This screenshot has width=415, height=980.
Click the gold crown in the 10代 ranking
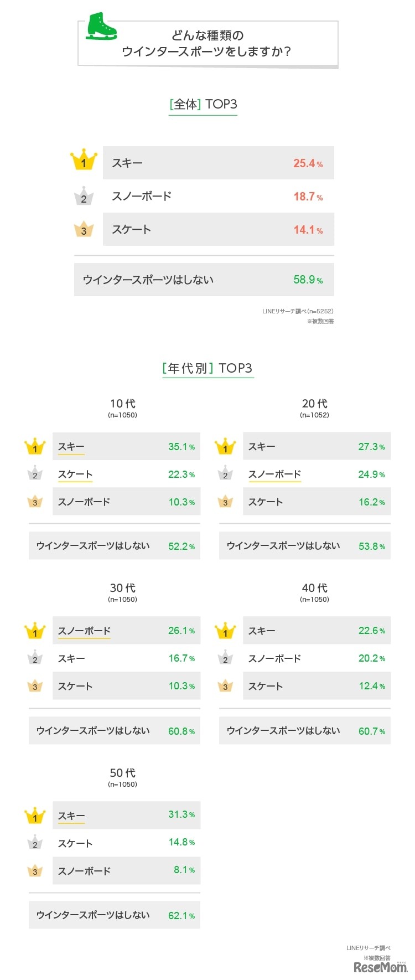(x=35, y=447)
